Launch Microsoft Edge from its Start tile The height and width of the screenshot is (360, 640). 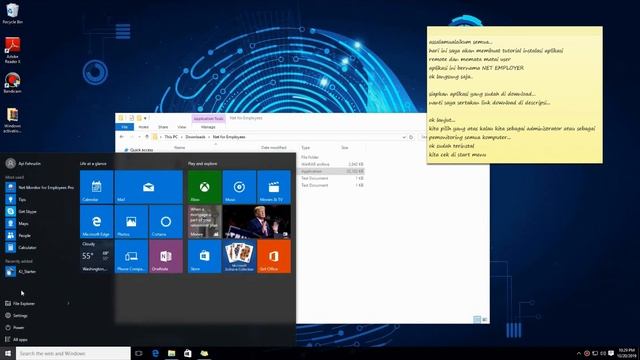[x=96, y=222]
